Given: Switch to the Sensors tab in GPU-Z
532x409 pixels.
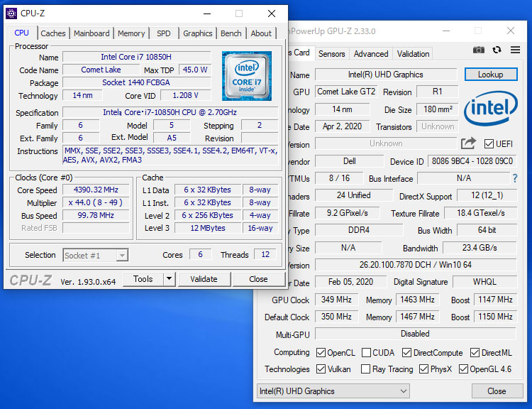Looking at the screenshot, I should (x=331, y=54).
